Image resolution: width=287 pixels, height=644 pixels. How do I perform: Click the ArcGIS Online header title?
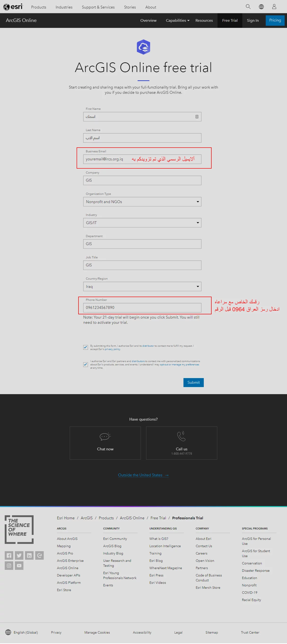pos(21,21)
